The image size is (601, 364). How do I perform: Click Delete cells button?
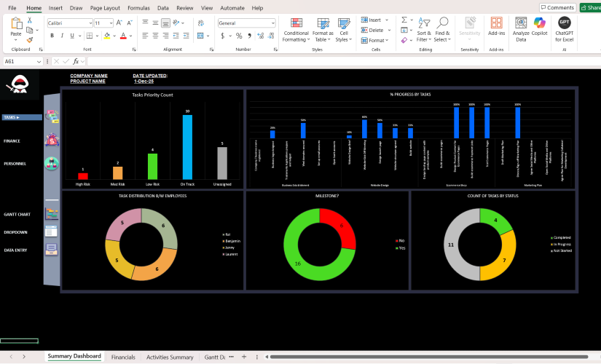[x=372, y=30]
